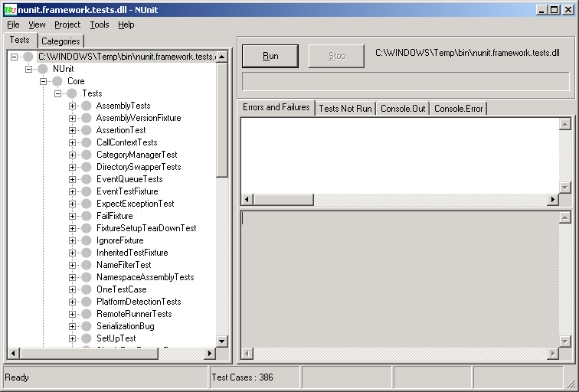Click the status circle beside NameFilterTest
Screen dimensions: 579x392
(x=87, y=265)
